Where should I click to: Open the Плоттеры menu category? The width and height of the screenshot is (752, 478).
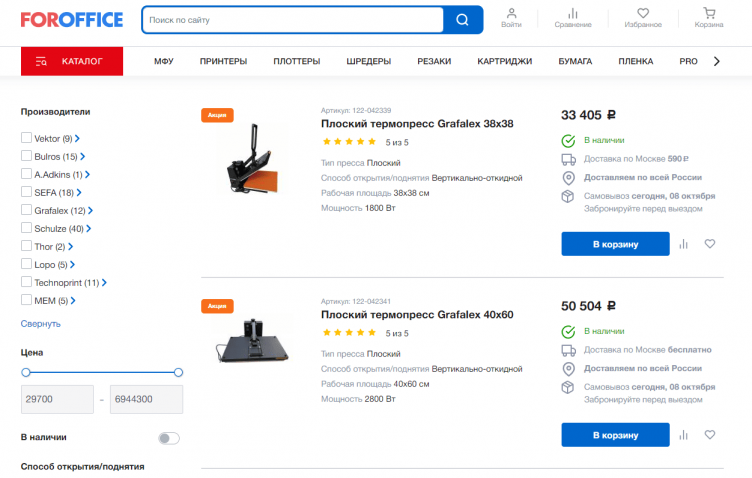click(x=297, y=61)
